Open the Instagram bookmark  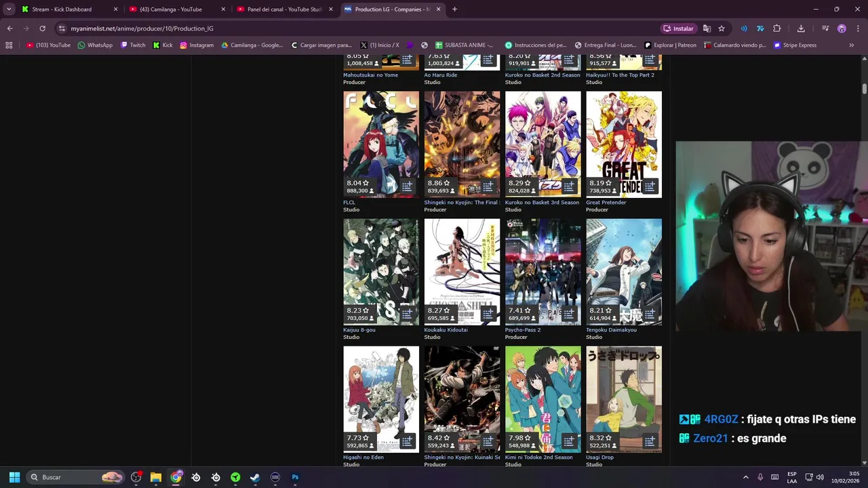tap(197, 45)
